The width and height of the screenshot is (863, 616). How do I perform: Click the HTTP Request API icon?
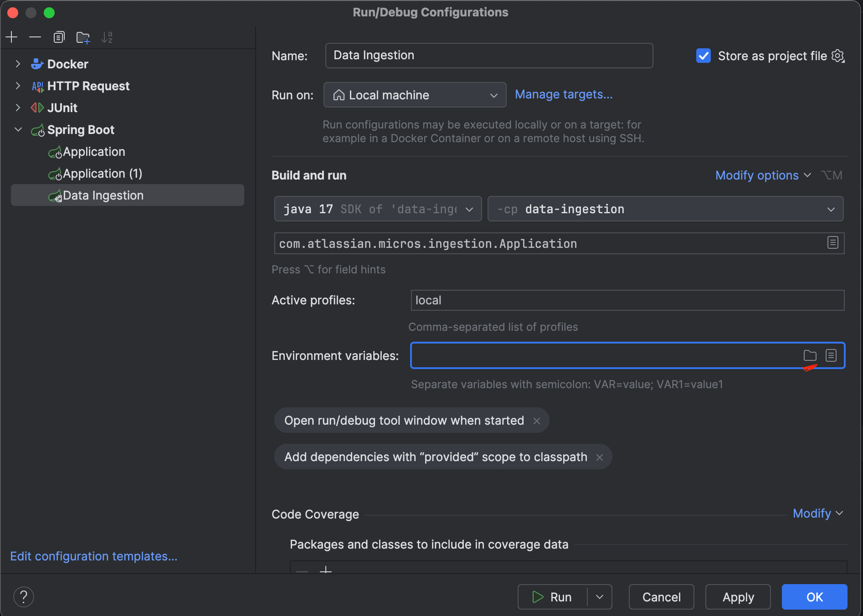[37, 86]
